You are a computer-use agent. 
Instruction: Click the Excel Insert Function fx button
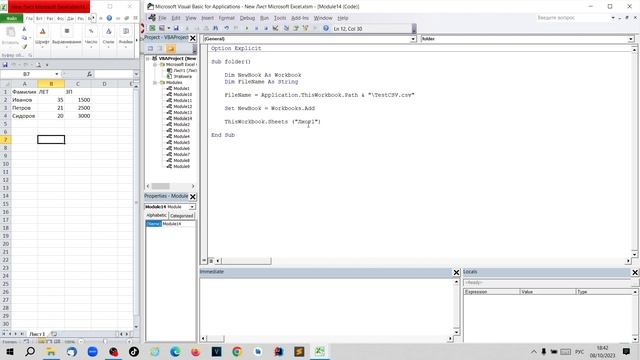click(89, 74)
